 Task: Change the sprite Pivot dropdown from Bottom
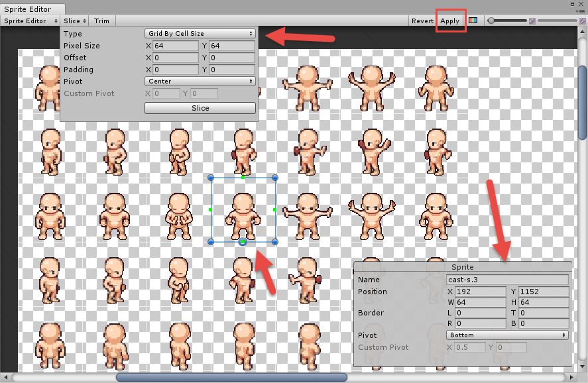click(x=507, y=335)
